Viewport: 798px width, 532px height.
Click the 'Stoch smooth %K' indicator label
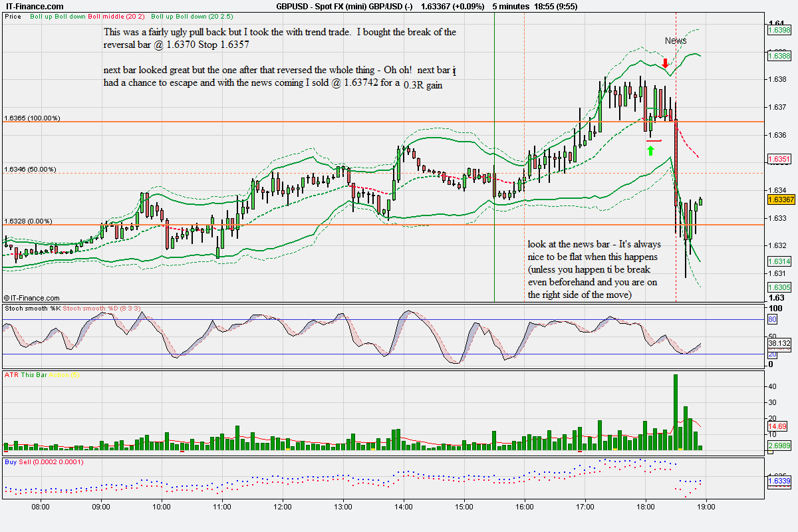coord(31,309)
